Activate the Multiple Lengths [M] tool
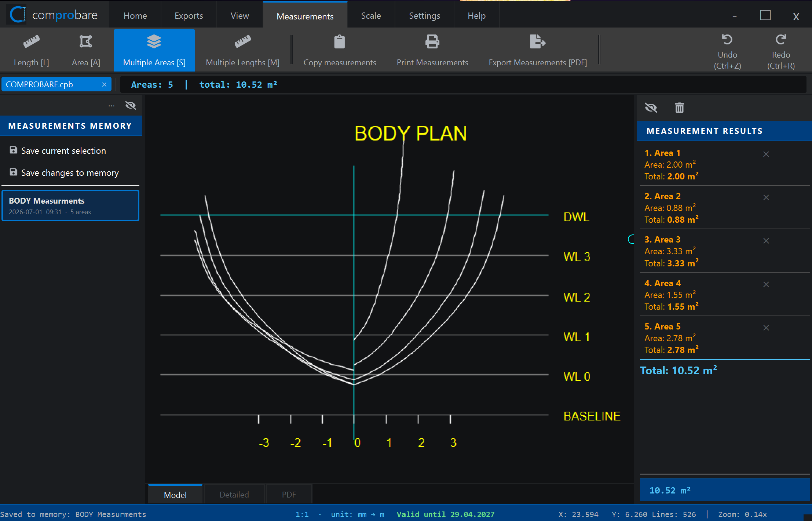812x521 pixels. tap(242, 50)
